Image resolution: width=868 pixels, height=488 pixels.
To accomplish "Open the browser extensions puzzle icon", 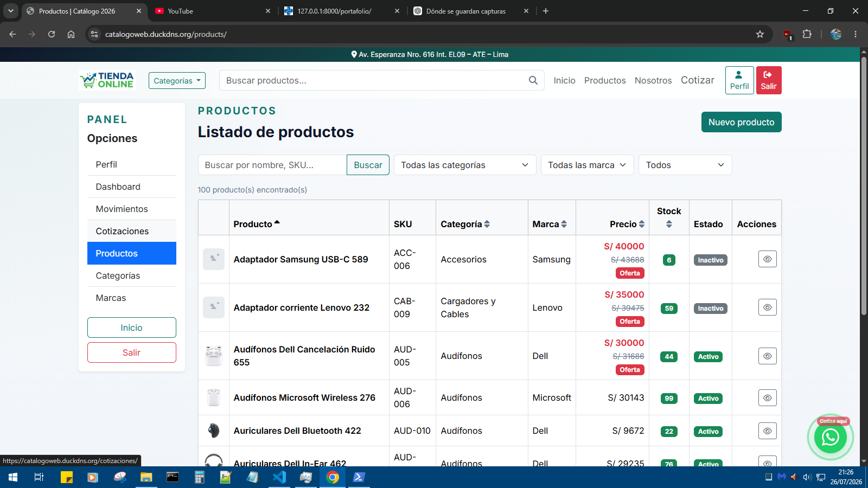I will pyautogui.click(x=807, y=34).
